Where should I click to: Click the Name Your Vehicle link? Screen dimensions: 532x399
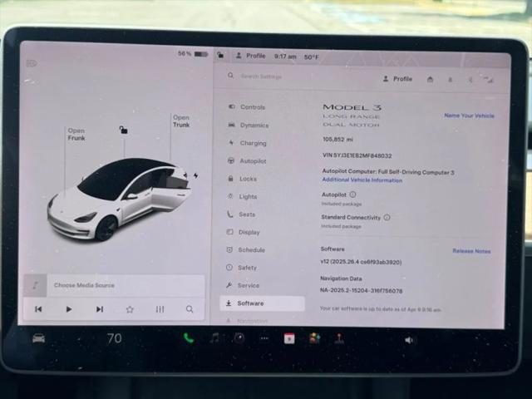click(469, 116)
